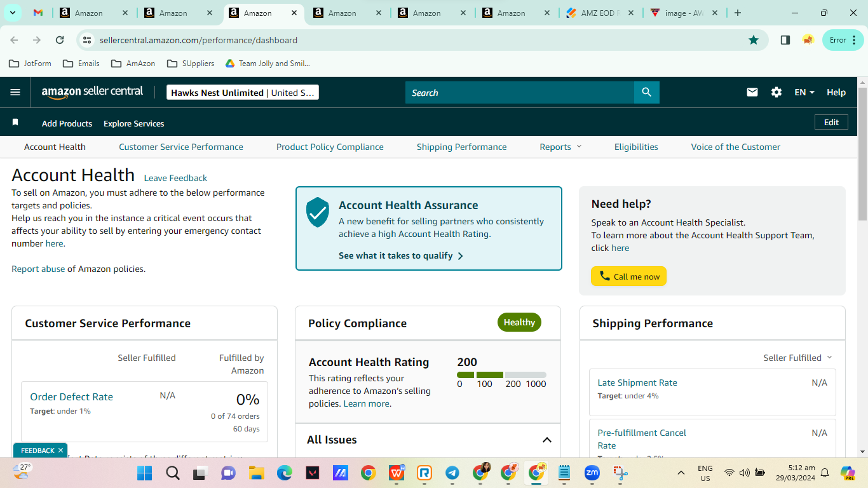The height and width of the screenshot is (488, 868).
Task: Open the JotForm bookmarks folder
Action: click(30, 64)
